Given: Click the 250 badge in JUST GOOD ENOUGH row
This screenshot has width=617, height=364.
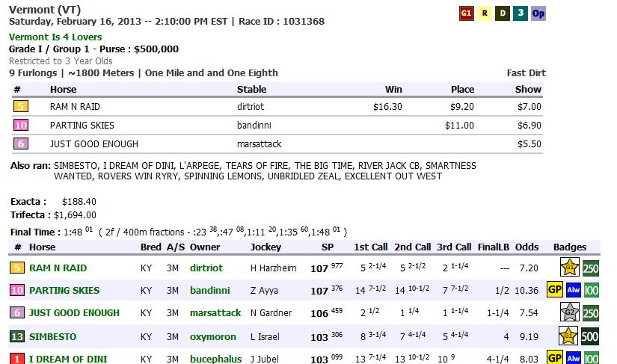Looking at the screenshot, I should (591, 312).
